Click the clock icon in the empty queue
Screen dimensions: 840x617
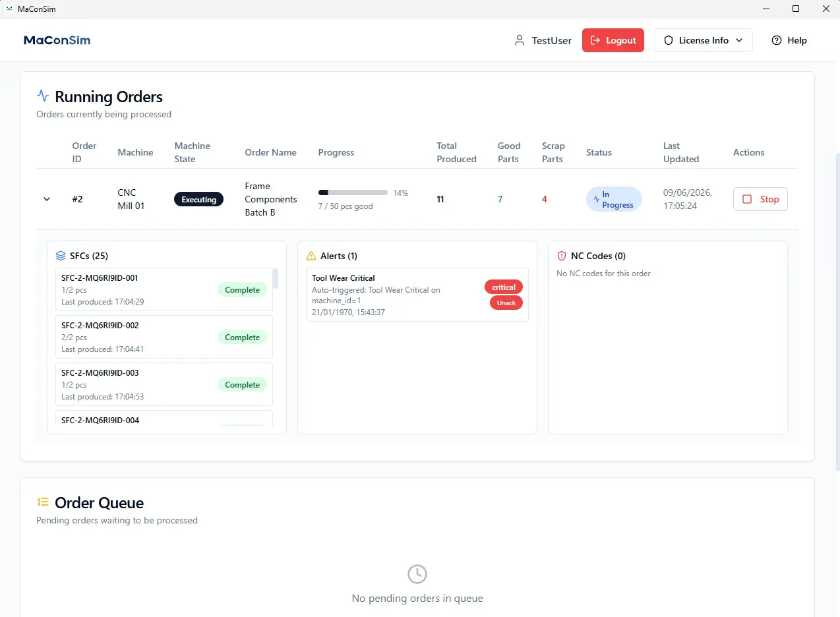click(x=417, y=573)
